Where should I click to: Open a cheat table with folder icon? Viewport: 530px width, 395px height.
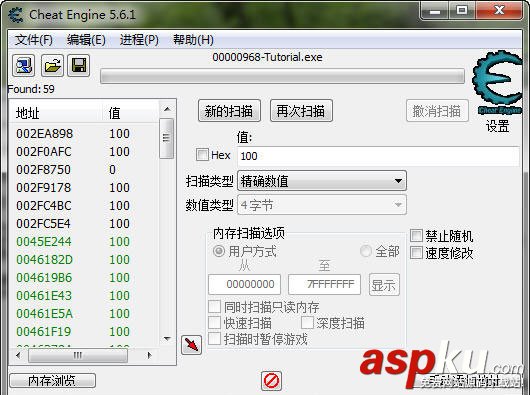52,65
